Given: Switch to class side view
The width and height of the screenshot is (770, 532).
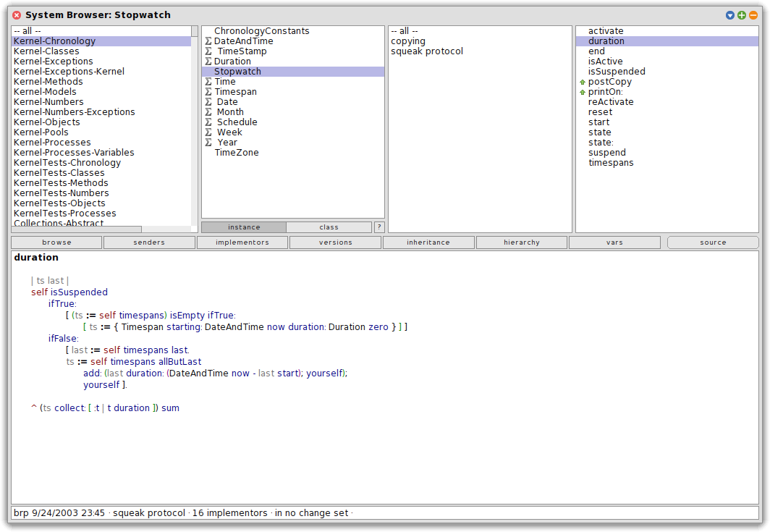Looking at the screenshot, I should click(x=329, y=227).
